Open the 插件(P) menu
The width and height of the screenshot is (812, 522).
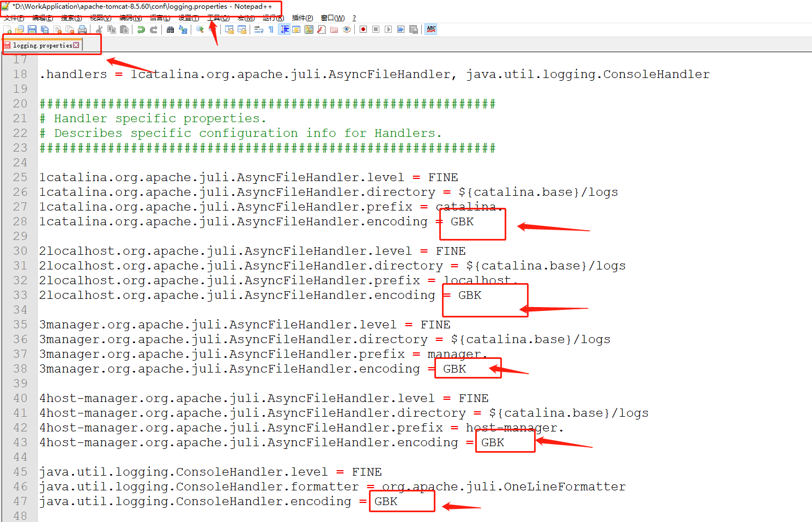[302, 18]
